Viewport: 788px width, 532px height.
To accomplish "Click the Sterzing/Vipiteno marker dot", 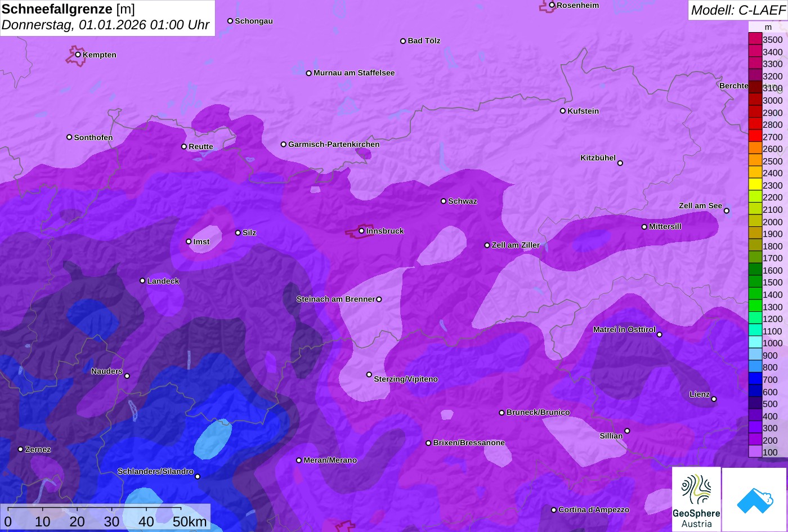I will click(x=369, y=374).
